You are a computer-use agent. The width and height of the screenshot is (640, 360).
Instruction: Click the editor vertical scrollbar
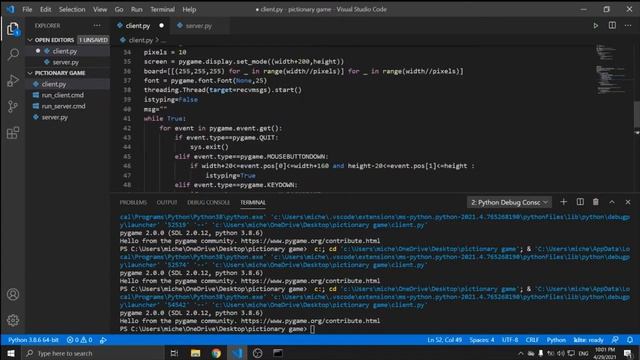point(637,114)
